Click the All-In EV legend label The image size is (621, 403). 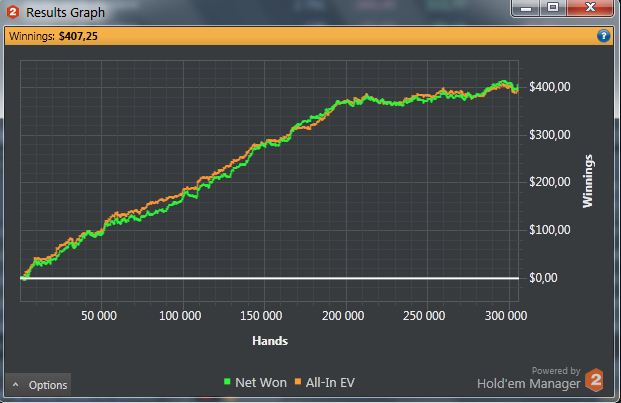(330, 382)
